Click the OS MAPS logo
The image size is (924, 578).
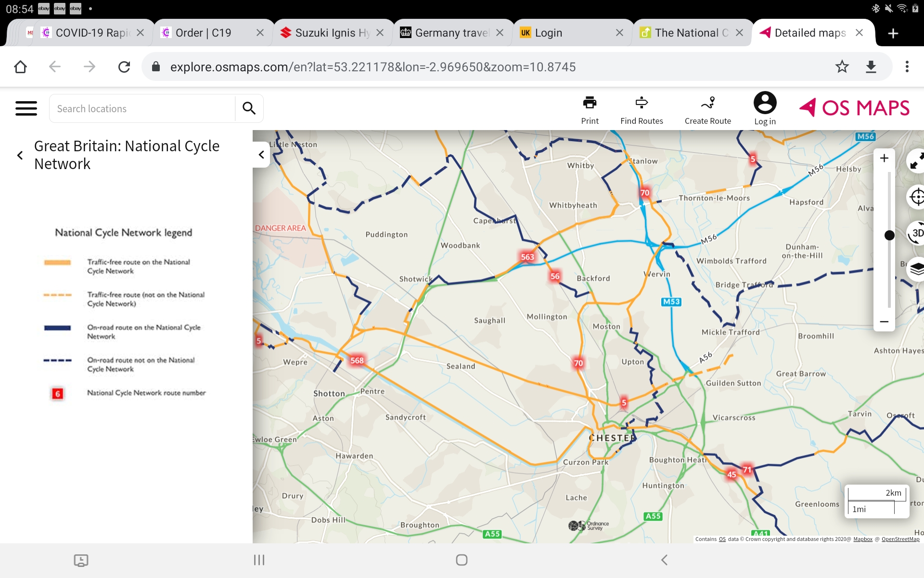coord(854,107)
